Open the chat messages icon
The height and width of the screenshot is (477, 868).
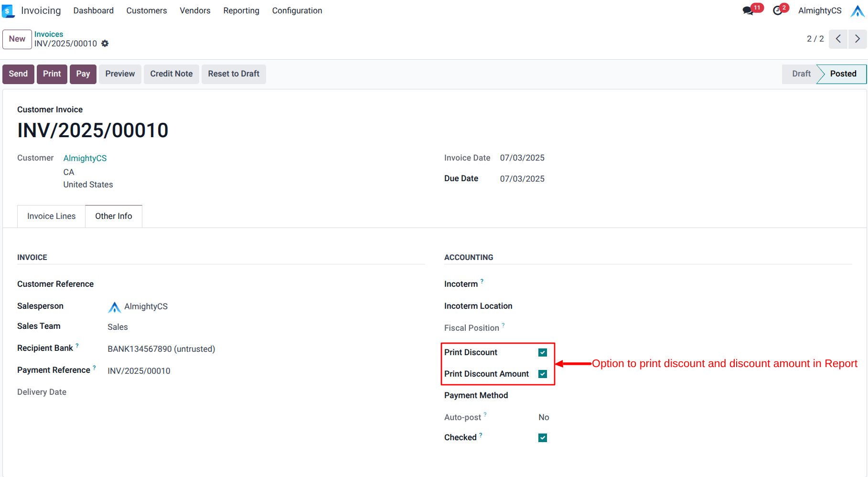coord(748,11)
